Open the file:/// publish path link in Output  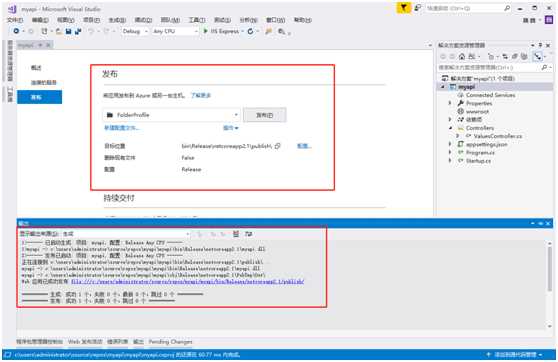tap(188, 282)
